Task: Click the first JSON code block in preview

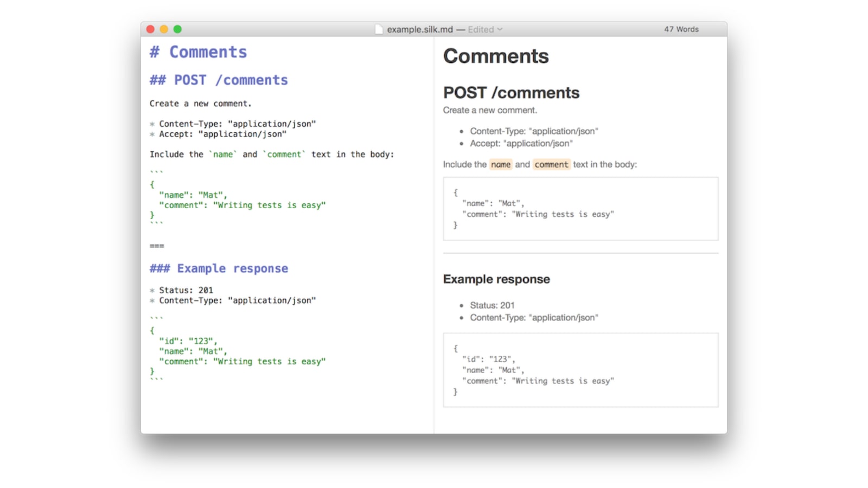Action: pyautogui.click(x=580, y=209)
